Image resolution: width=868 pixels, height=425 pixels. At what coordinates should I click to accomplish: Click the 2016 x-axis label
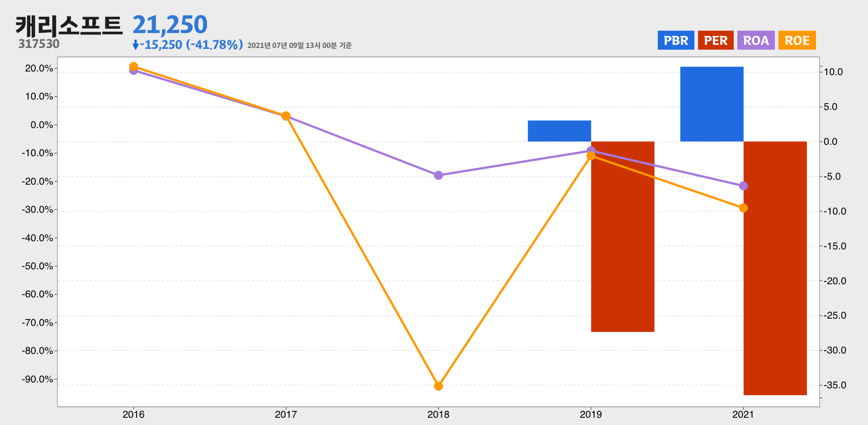134,414
